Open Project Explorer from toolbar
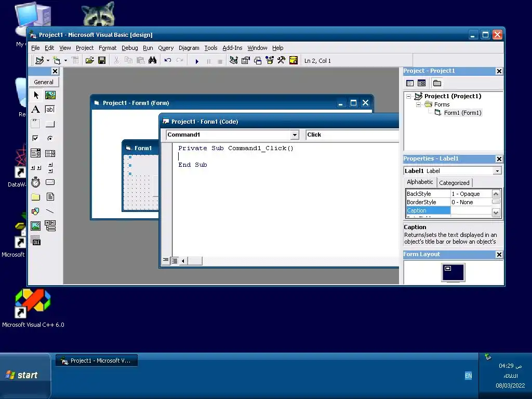 click(x=233, y=60)
